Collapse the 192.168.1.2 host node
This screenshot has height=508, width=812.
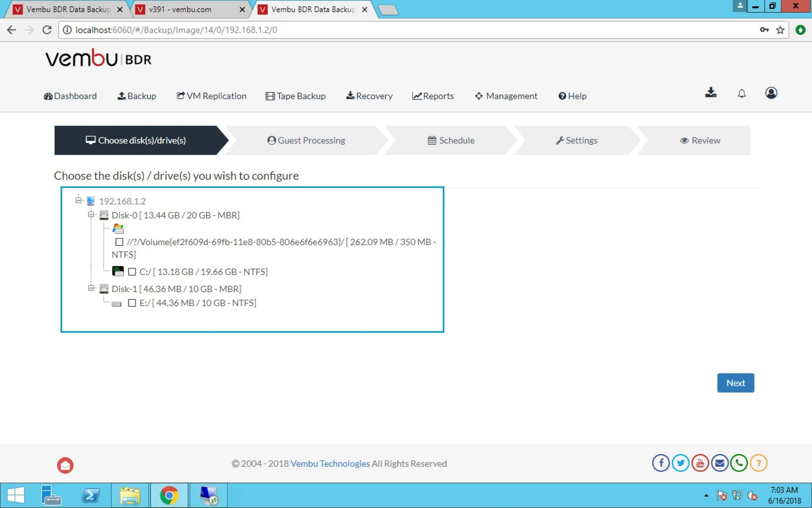pos(78,200)
